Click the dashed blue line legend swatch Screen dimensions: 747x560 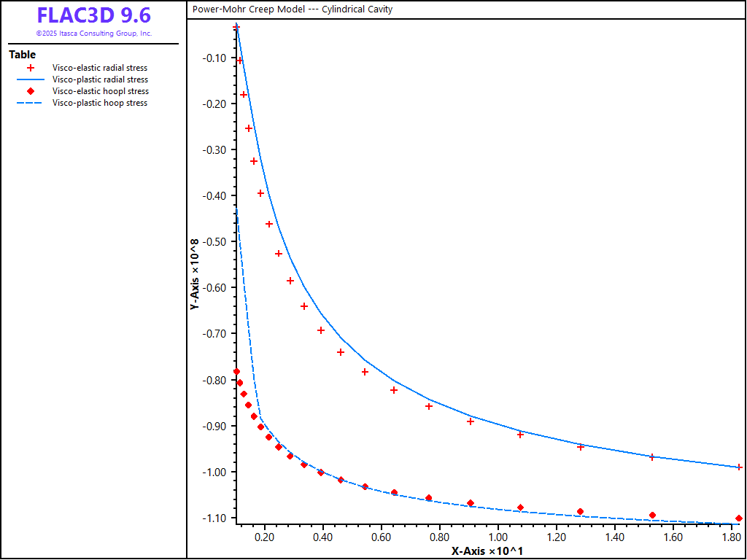(x=31, y=103)
